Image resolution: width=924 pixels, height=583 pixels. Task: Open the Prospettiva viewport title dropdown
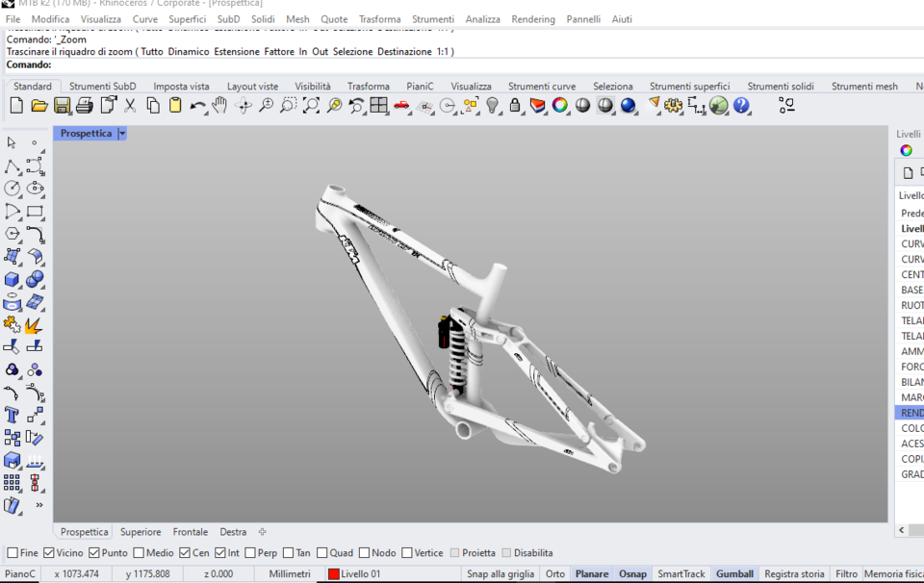pyautogui.click(x=120, y=133)
